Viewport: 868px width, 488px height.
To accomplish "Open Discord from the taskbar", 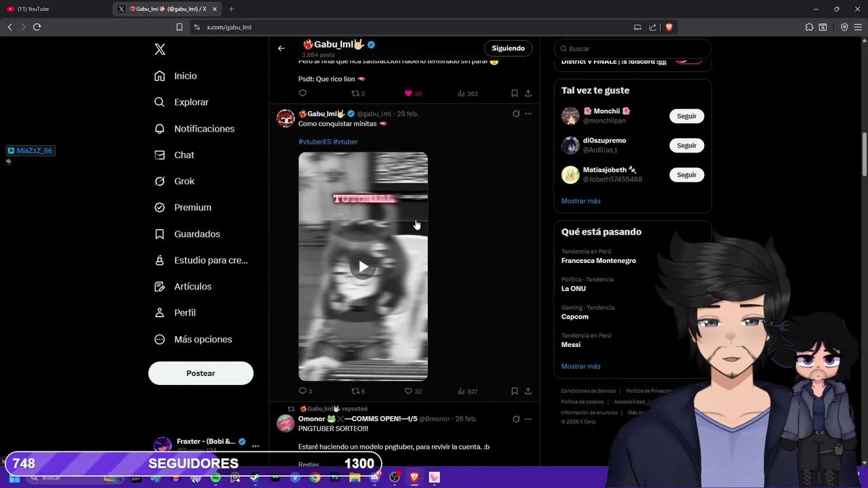I will (374, 478).
